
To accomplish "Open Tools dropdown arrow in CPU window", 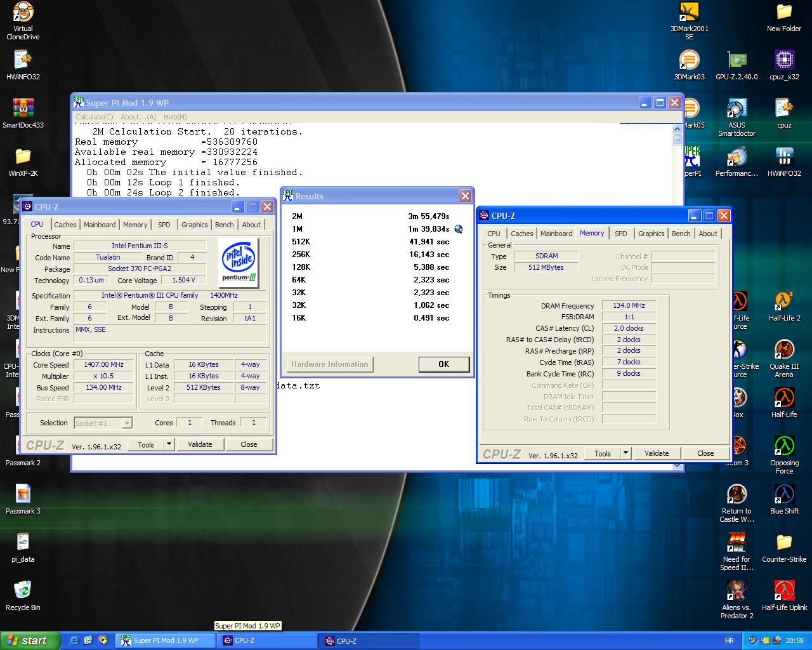I will [x=169, y=444].
